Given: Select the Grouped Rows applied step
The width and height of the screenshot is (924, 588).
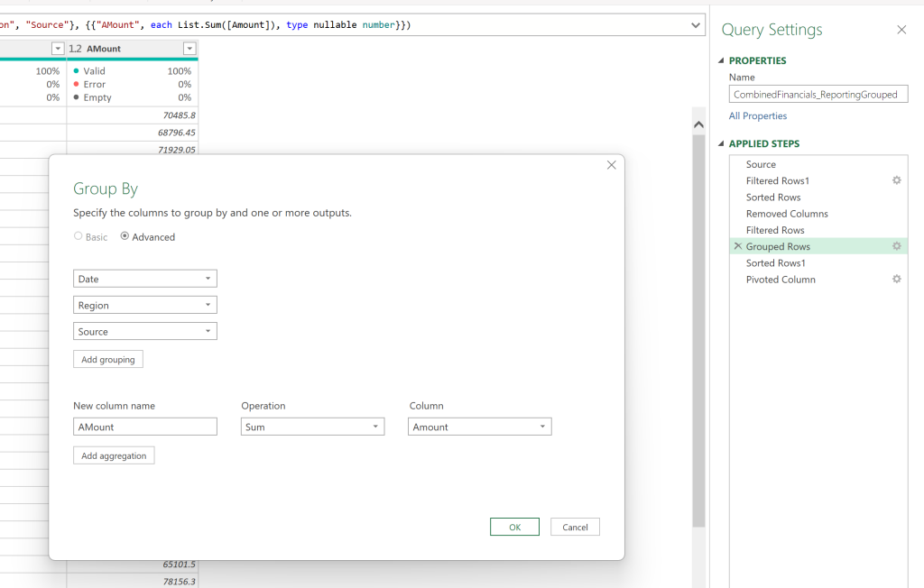Looking at the screenshot, I should [818, 246].
